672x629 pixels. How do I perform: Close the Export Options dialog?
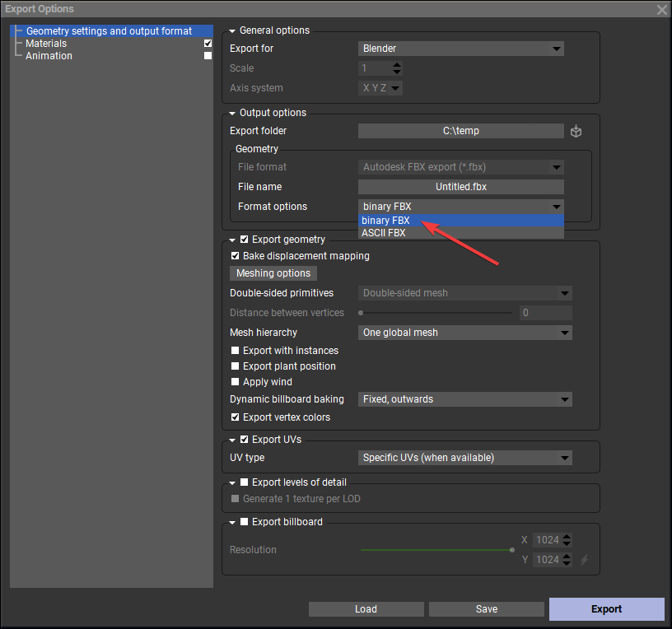(661, 9)
